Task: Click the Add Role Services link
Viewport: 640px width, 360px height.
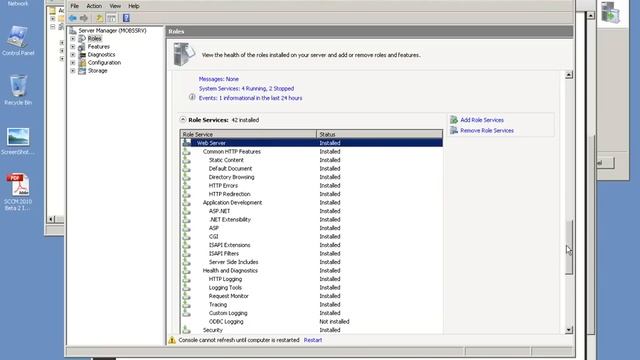Action: click(x=482, y=120)
